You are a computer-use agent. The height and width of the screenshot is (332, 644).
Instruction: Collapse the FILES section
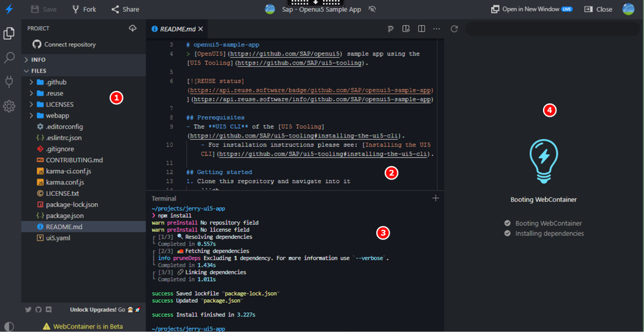tap(39, 70)
